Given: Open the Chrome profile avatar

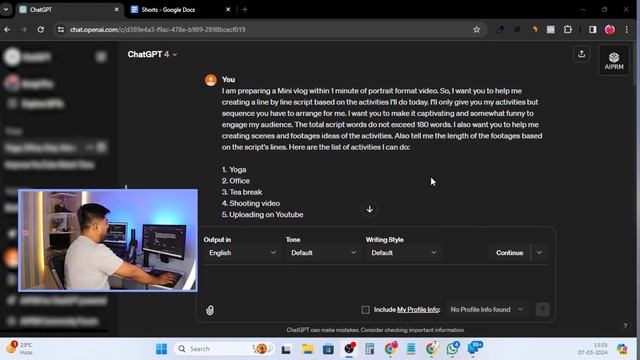Looking at the screenshot, I should [x=610, y=29].
